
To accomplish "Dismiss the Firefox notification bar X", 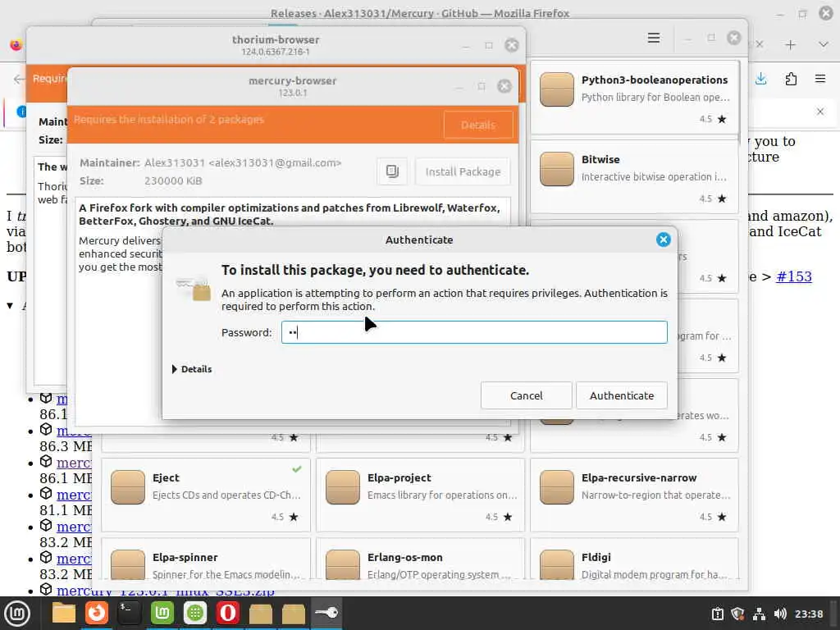I will point(820,112).
